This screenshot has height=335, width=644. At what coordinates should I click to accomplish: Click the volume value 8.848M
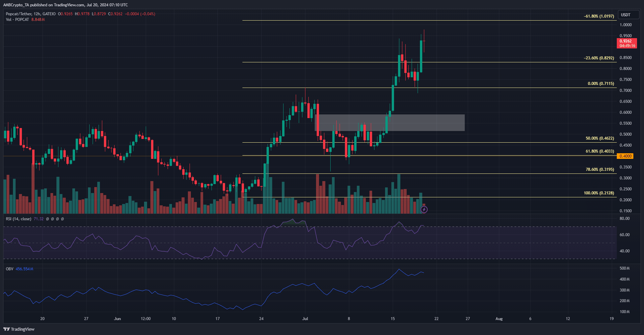click(x=38, y=20)
